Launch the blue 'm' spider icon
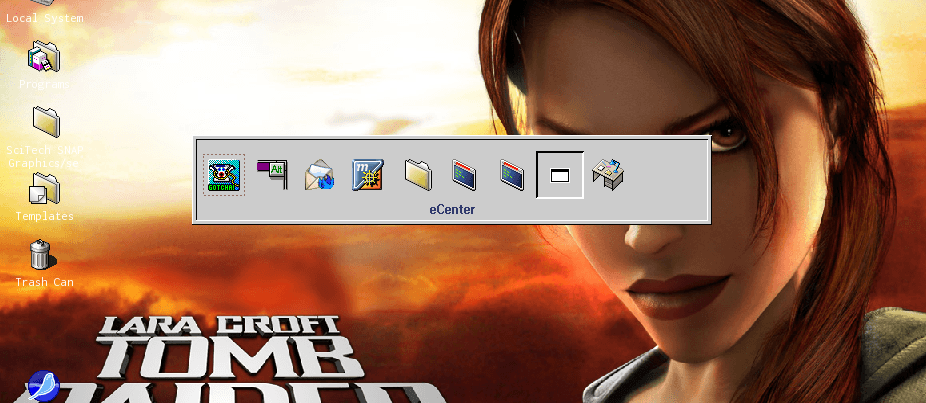926x403 pixels. (367, 175)
